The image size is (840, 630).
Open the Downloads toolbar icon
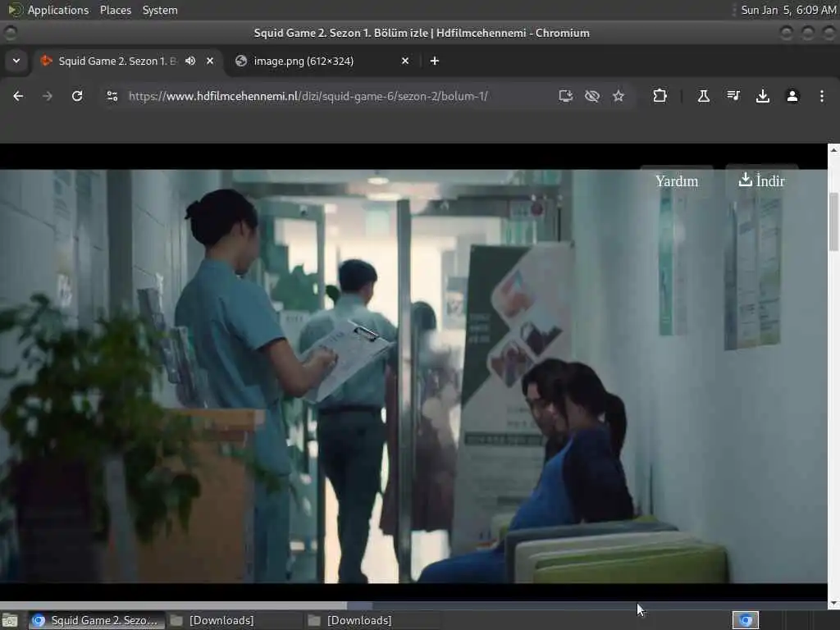point(763,96)
